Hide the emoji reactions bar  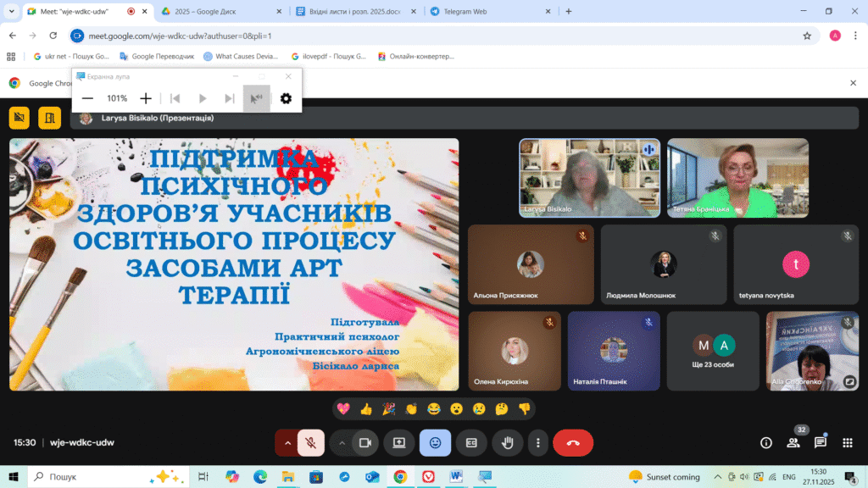(435, 442)
